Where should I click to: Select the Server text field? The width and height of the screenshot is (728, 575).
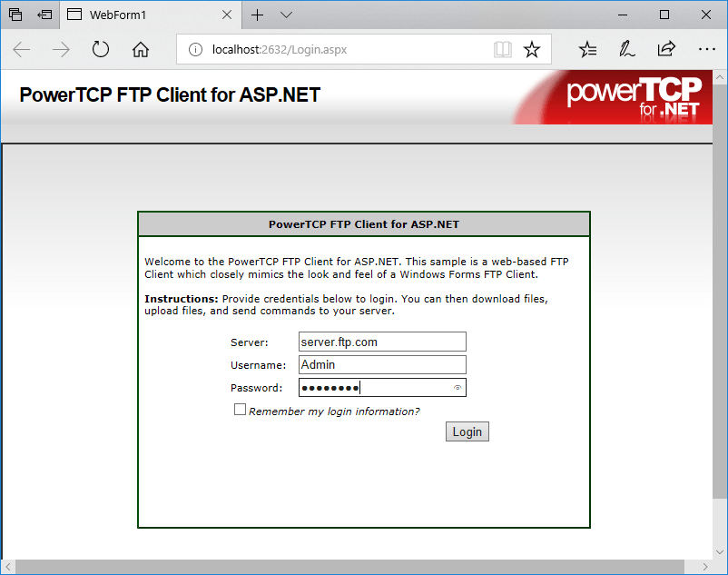(381, 342)
